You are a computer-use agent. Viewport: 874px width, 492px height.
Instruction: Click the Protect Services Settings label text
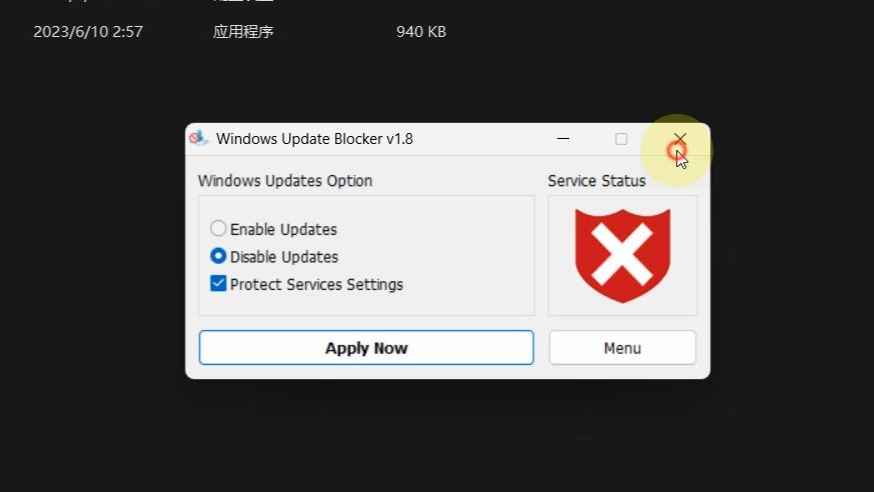tap(316, 284)
